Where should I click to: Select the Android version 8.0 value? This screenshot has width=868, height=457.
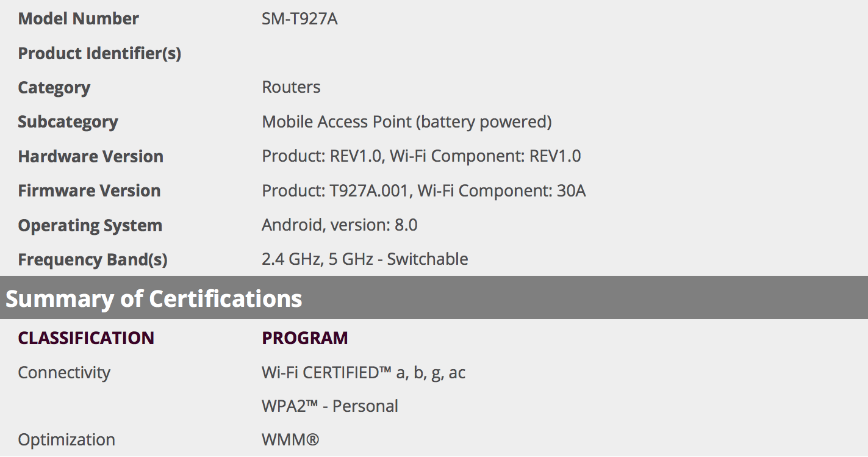tap(339, 225)
